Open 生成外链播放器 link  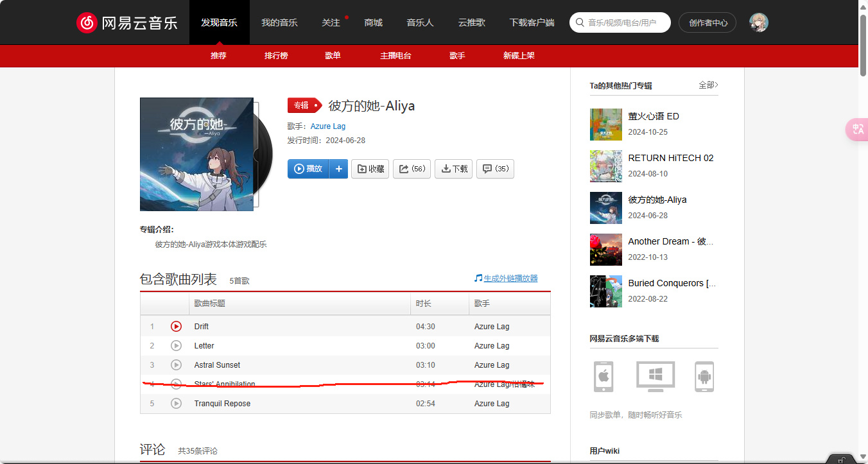(510, 278)
